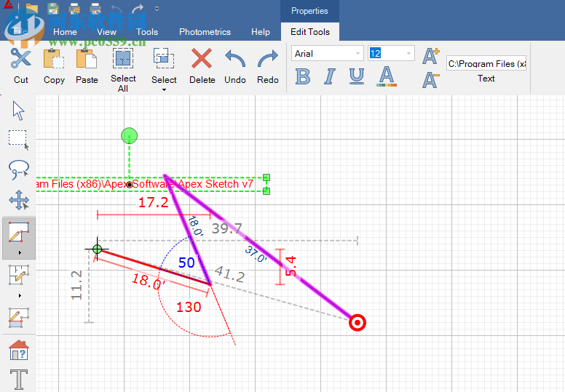Toggle Underline text formatting
The image size is (565, 392).
click(357, 77)
